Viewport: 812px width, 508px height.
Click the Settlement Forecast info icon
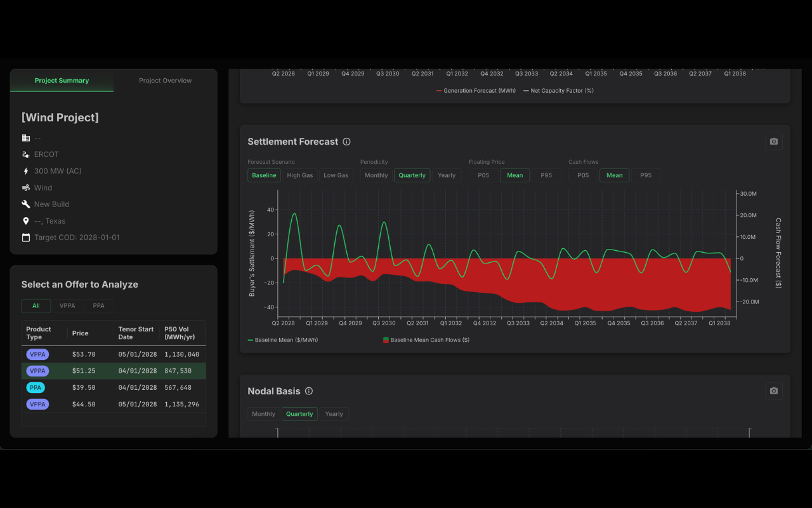(x=346, y=142)
